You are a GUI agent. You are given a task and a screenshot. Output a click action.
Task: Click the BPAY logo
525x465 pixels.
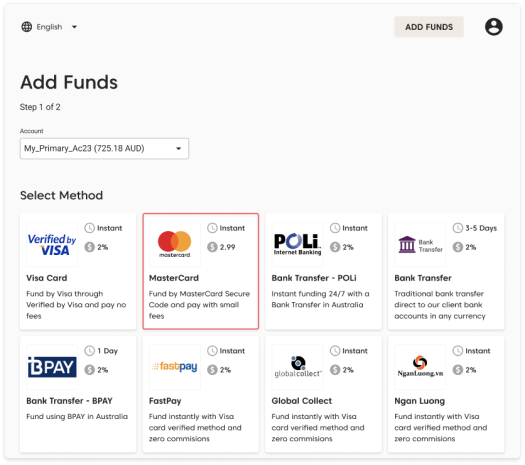click(x=52, y=367)
